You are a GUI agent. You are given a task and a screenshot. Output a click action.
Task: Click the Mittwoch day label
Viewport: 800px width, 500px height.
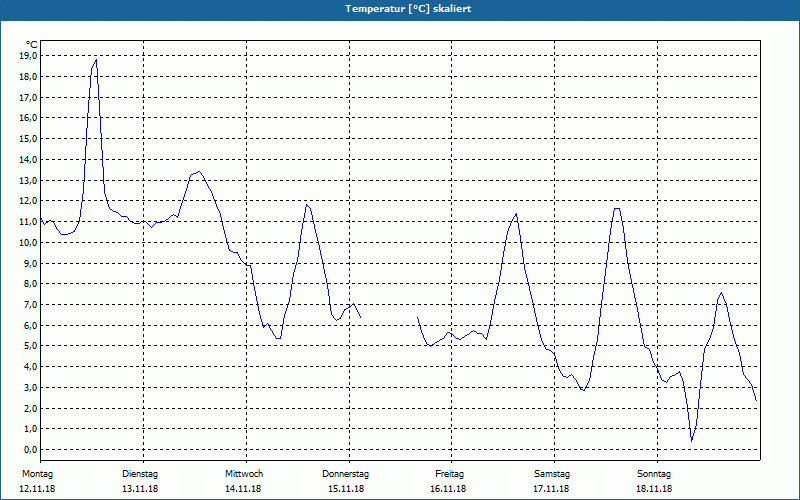coord(244,474)
